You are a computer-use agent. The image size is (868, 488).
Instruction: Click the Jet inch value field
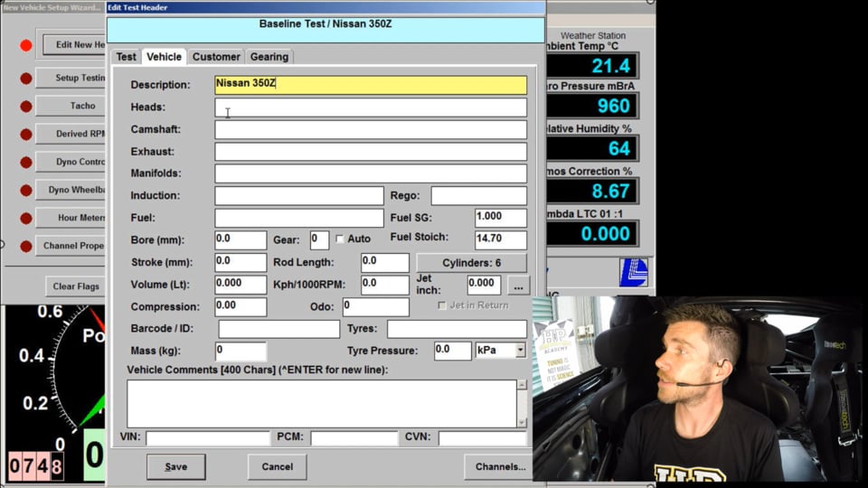[x=484, y=285]
